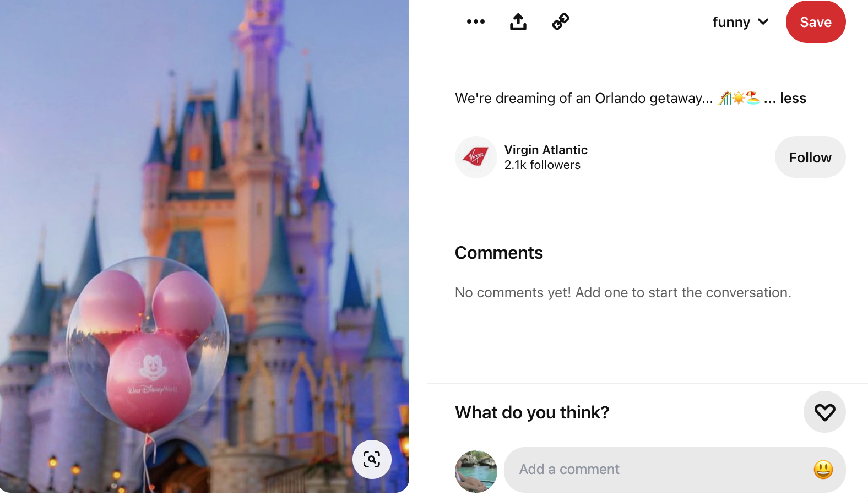Follow the Virgin Atlantic account
Viewport: 868px width, 501px height.
(x=810, y=157)
